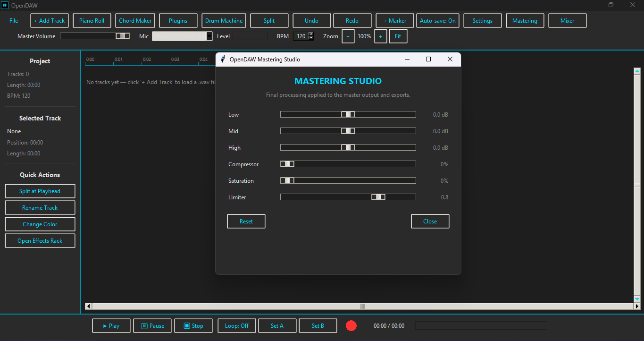Increase BPM with the up stepper arrow
Screen dimensions: 644x341
click(311, 34)
